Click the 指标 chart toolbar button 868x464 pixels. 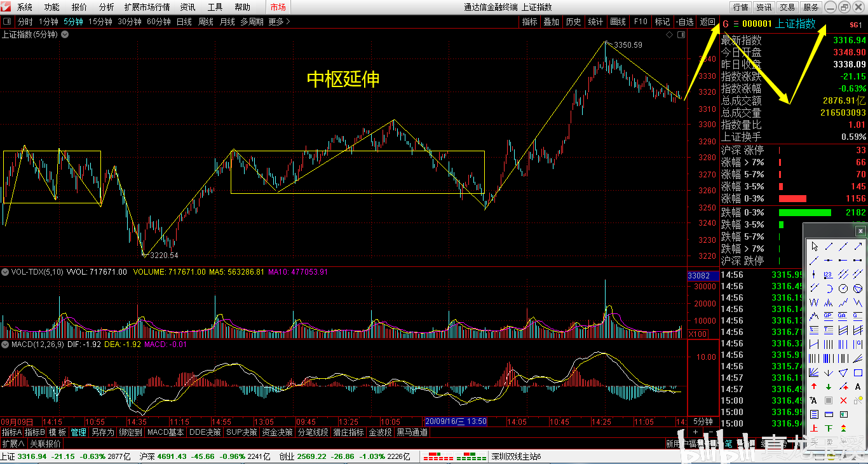pyautogui.click(x=529, y=22)
